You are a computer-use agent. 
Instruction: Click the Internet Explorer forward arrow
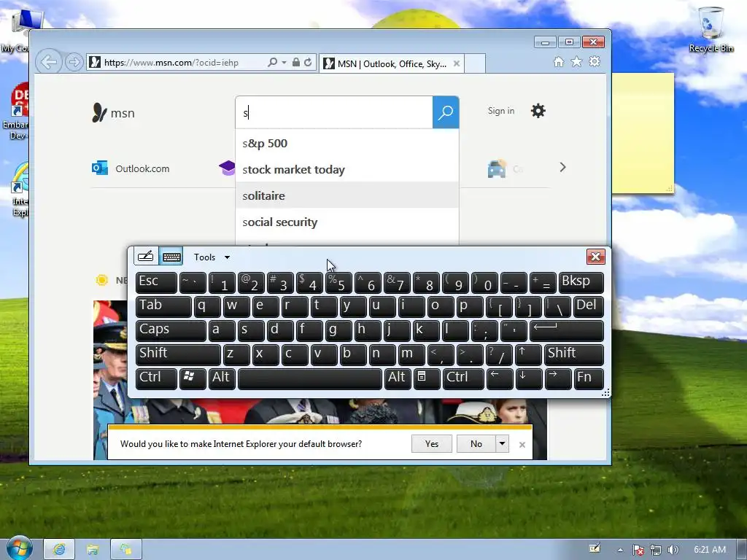(74, 63)
